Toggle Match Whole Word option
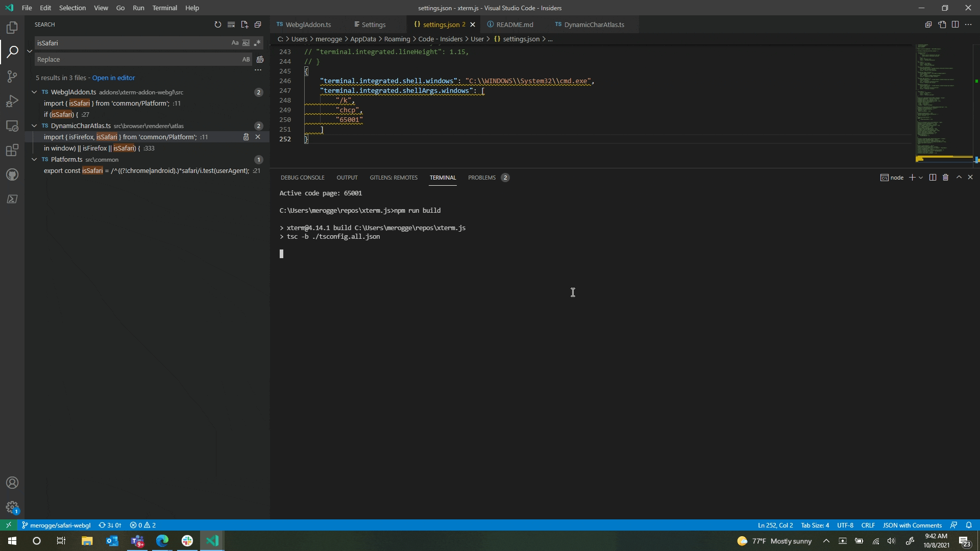The height and width of the screenshot is (551, 980). coord(246,43)
